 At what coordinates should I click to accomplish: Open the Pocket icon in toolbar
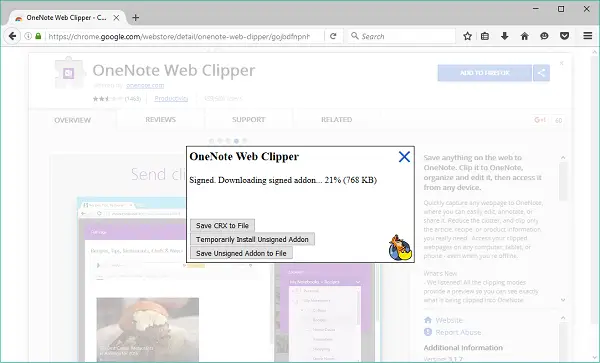pos(564,36)
